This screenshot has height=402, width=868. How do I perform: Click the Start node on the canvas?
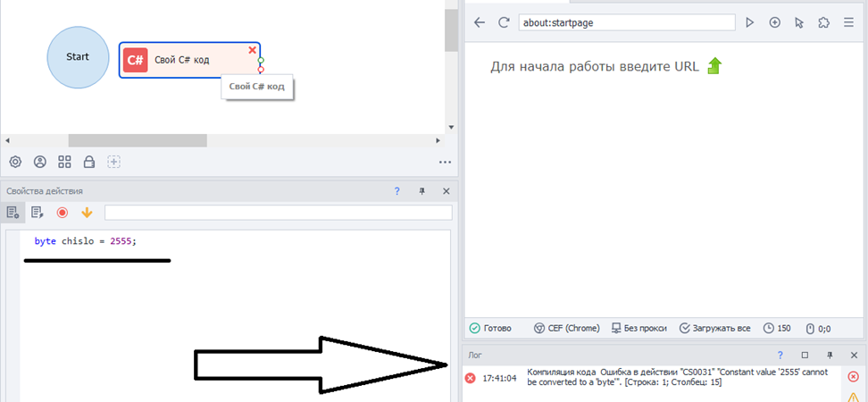78,57
